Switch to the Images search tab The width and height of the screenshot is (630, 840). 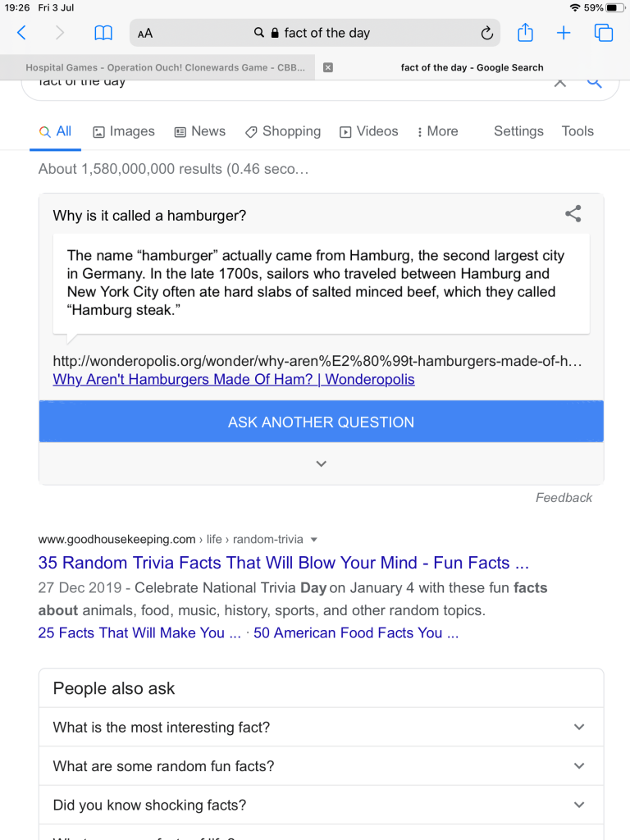click(124, 131)
